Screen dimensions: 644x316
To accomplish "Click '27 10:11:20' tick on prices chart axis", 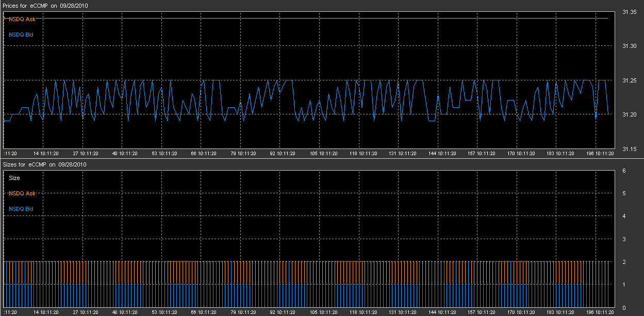I will pyautogui.click(x=85, y=154).
